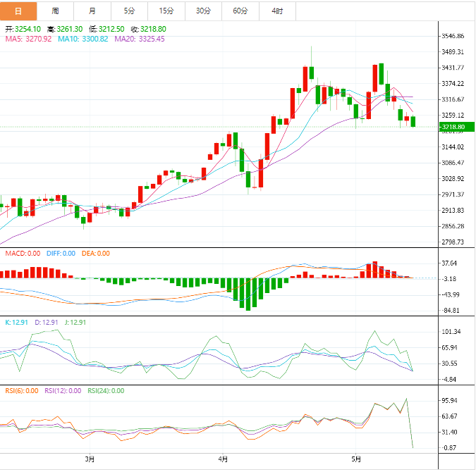The height and width of the screenshot is (472, 476).
Task: Open the 15分 timeframe tab
Action: click(x=166, y=11)
